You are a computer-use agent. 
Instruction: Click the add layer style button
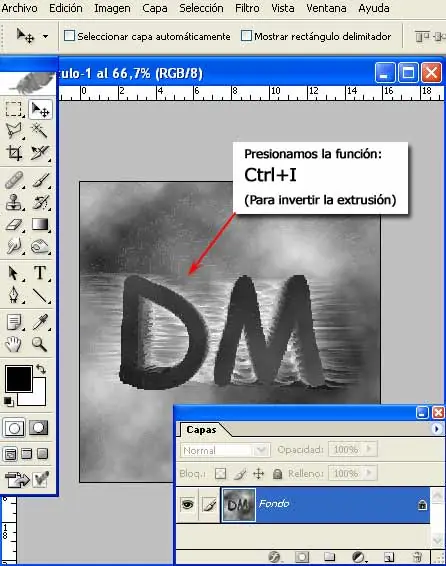point(275,557)
